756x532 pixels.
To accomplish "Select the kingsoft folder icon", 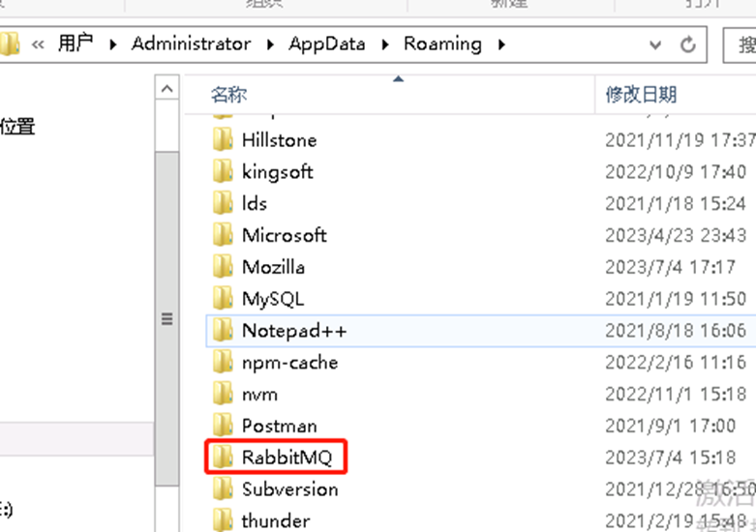I will [x=224, y=171].
